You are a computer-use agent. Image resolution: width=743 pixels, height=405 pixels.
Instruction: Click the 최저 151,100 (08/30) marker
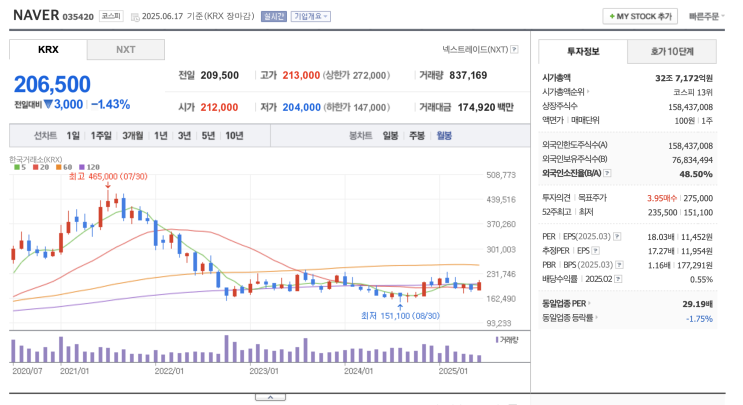pyautogui.click(x=400, y=315)
